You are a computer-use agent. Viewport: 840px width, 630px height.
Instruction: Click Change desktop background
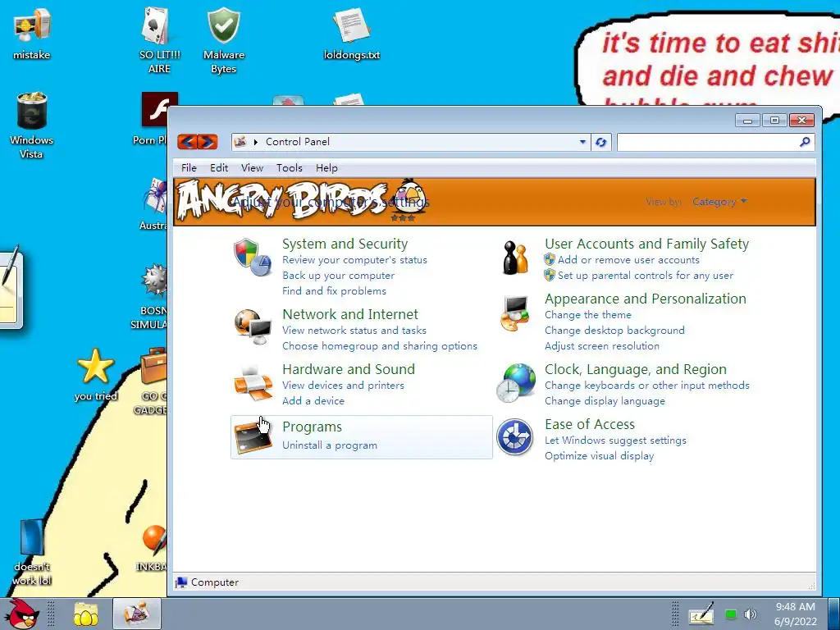(x=614, y=331)
